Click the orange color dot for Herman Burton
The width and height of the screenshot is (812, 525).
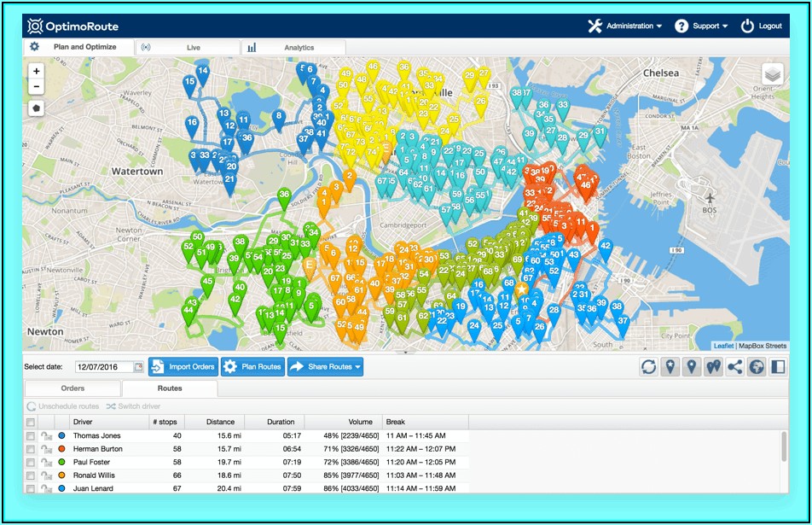61,449
